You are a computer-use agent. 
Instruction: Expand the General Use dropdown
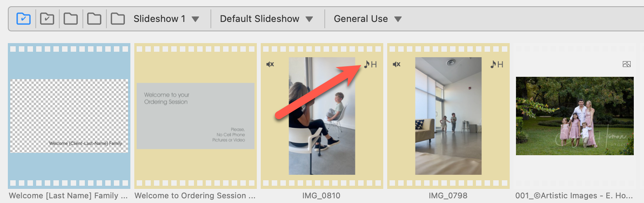[x=368, y=19]
